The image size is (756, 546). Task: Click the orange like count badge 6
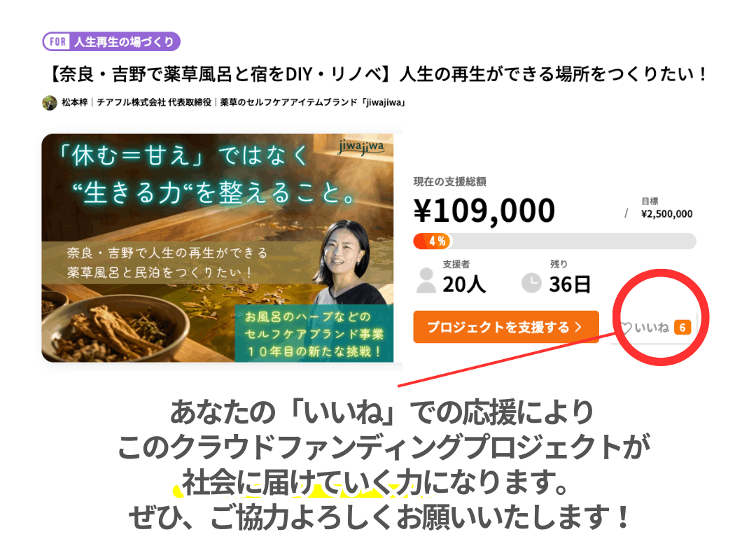[682, 328]
